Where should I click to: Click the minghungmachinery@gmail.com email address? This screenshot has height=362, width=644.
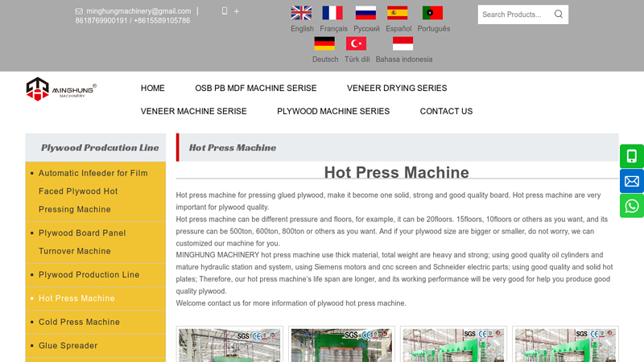click(x=138, y=11)
